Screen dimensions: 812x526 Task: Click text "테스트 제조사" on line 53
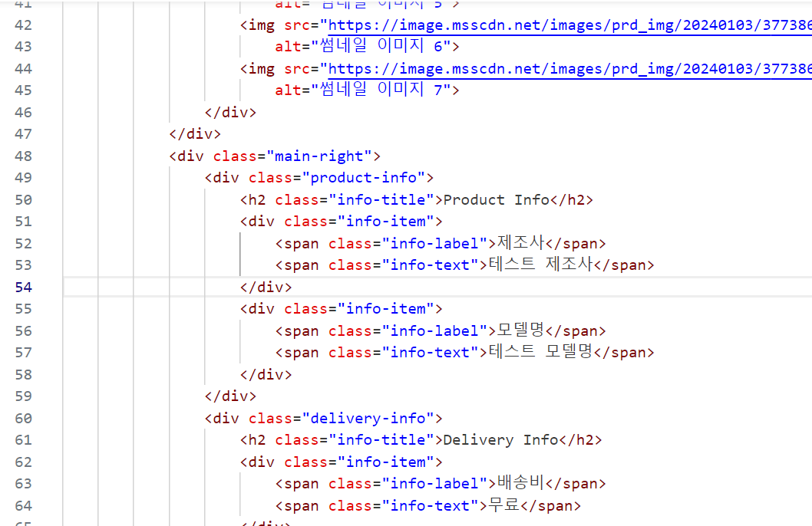[x=540, y=265]
